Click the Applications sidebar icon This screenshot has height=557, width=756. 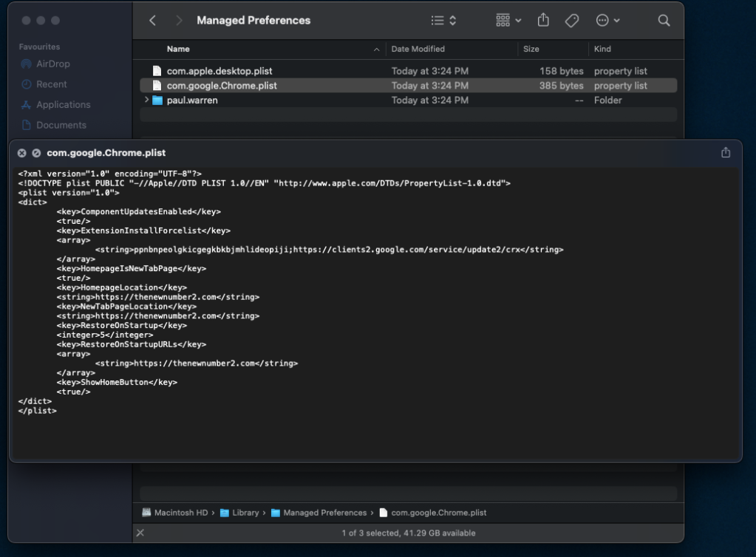26,105
